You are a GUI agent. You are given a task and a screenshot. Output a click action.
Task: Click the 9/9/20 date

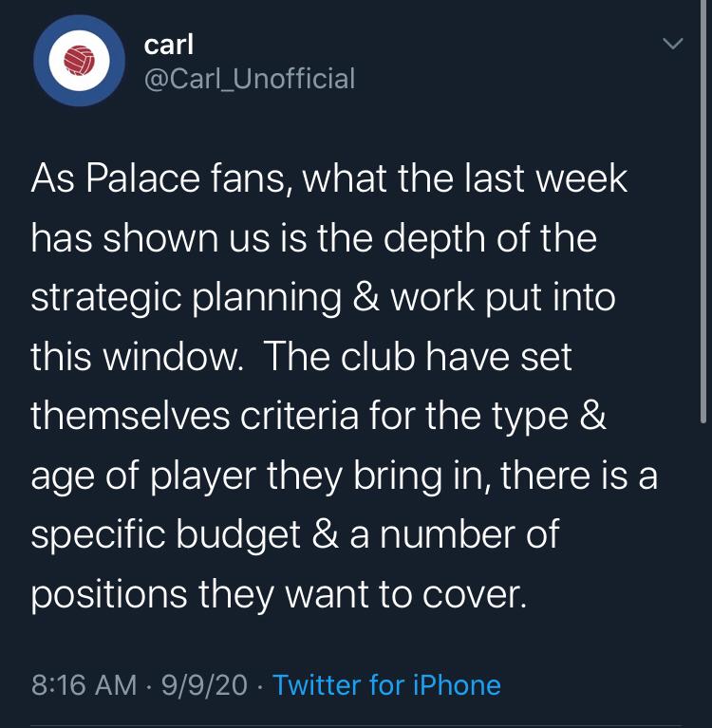coord(204,684)
